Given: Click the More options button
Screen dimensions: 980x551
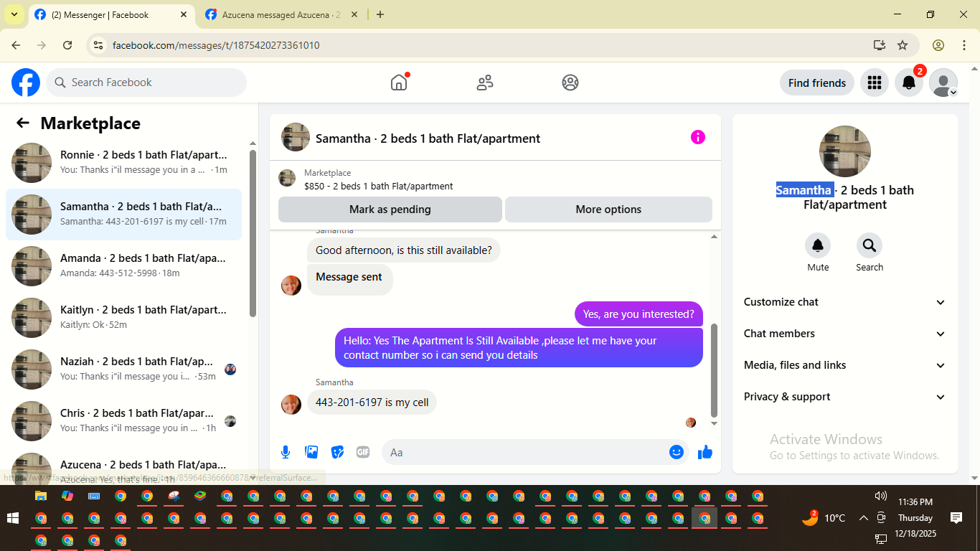Looking at the screenshot, I should (608, 209).
